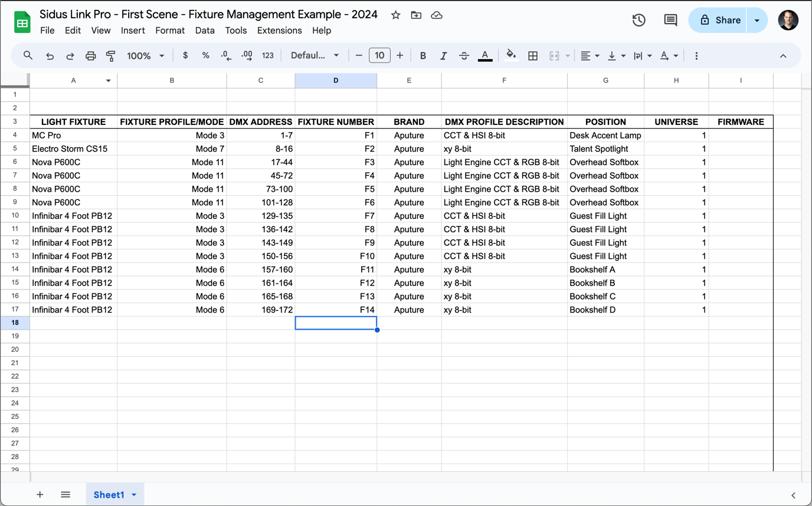Open the Extensions menu

pos(279,31)
